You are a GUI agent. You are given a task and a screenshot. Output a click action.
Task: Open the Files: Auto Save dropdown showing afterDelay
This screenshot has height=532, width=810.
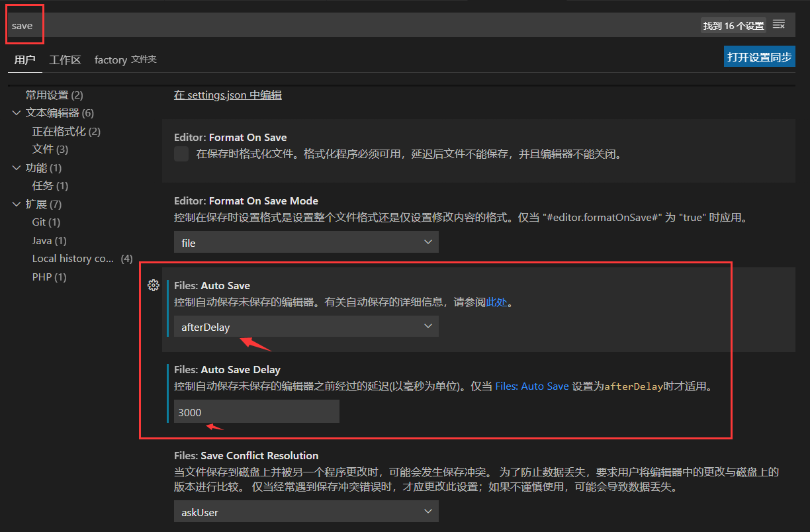306,326
